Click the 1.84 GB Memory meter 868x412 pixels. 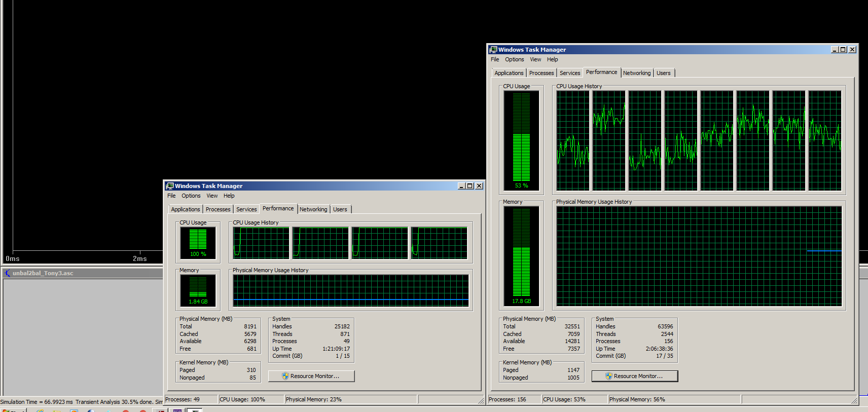198,290
